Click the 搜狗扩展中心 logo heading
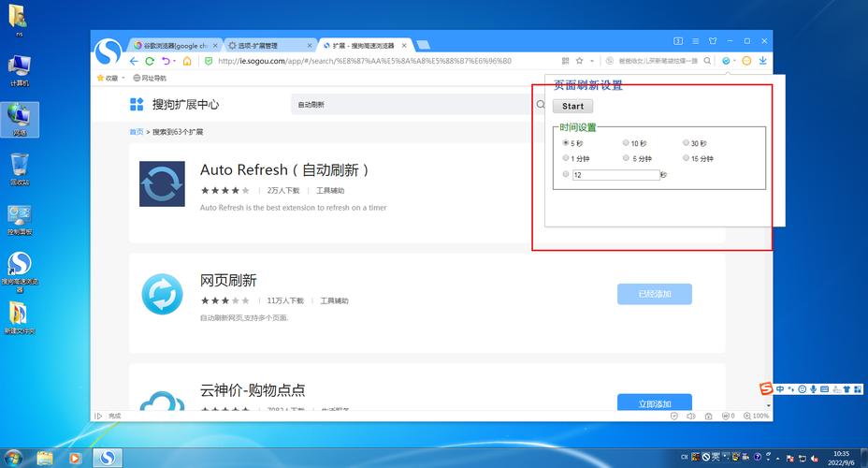 tap(174, 104)
